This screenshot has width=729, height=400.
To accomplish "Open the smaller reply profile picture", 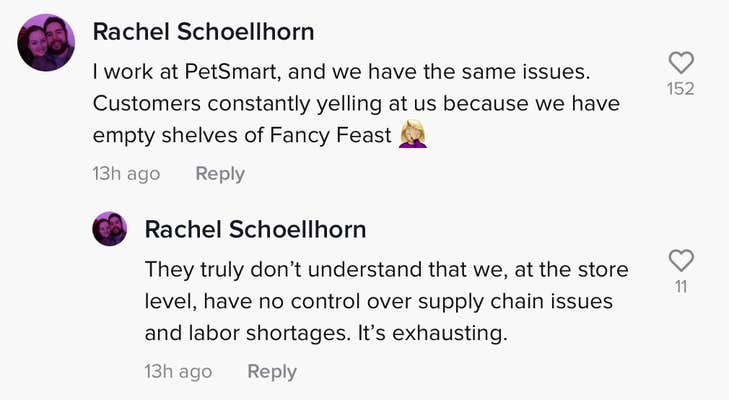I will point(110,230).
